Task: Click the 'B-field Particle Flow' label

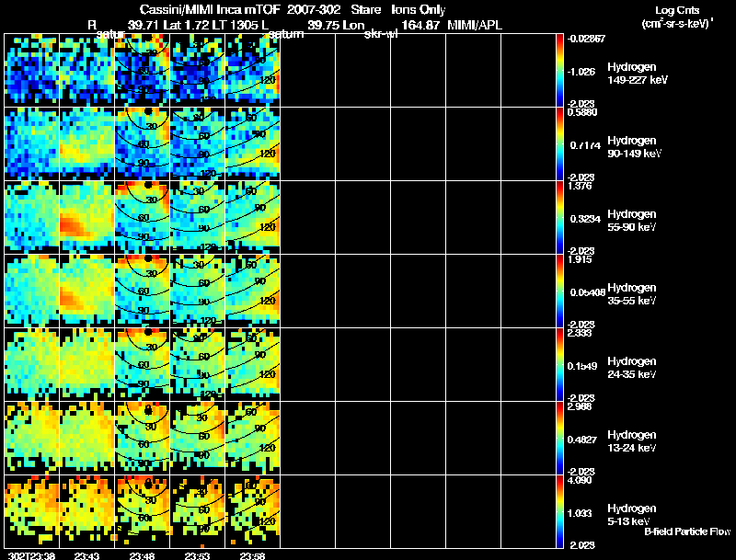Action: click(x=687, y=531)
